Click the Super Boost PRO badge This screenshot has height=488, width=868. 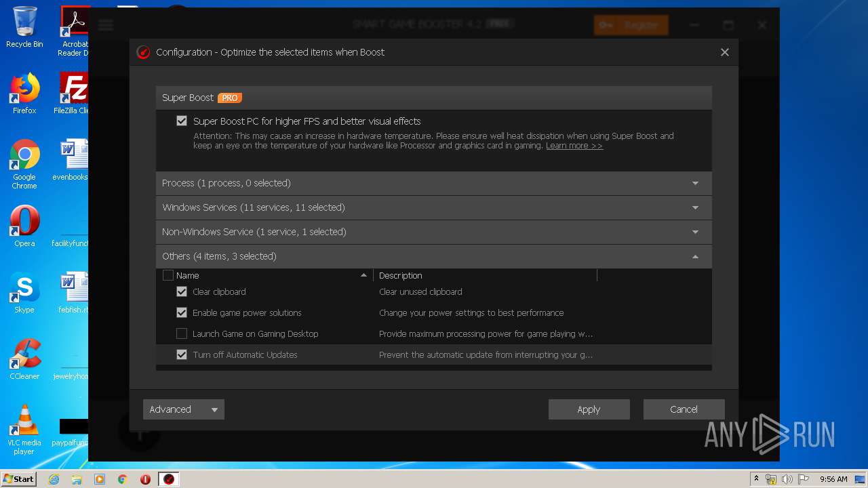230,98
